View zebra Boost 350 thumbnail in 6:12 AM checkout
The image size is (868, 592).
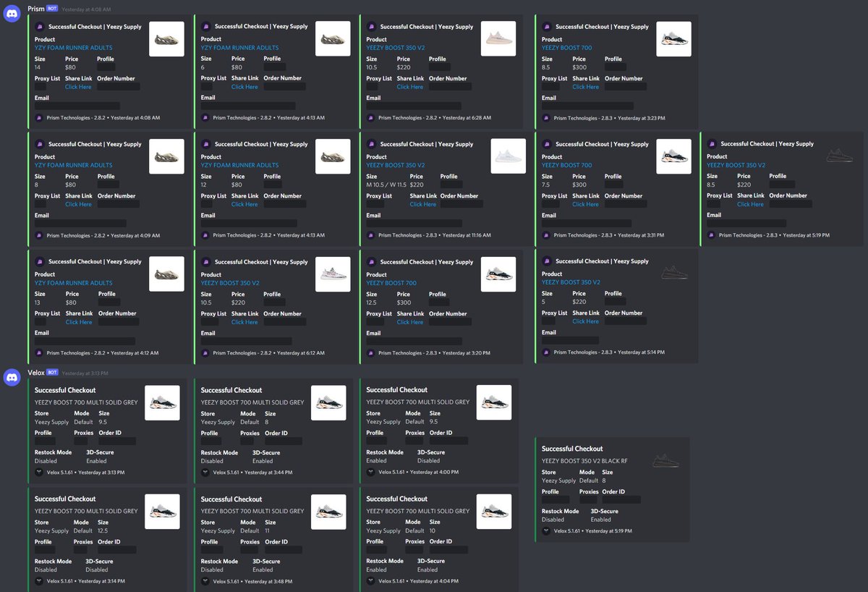pyautogui.click(x=333, y=274)
